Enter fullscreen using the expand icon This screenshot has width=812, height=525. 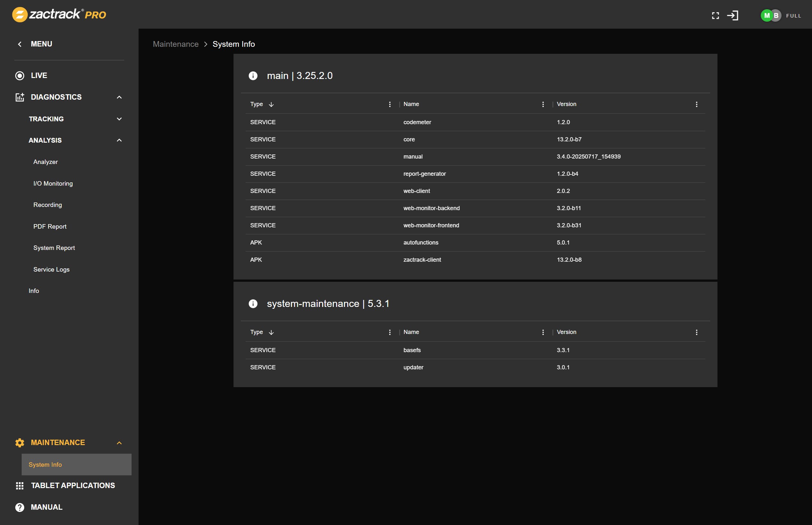click(715, 16)
